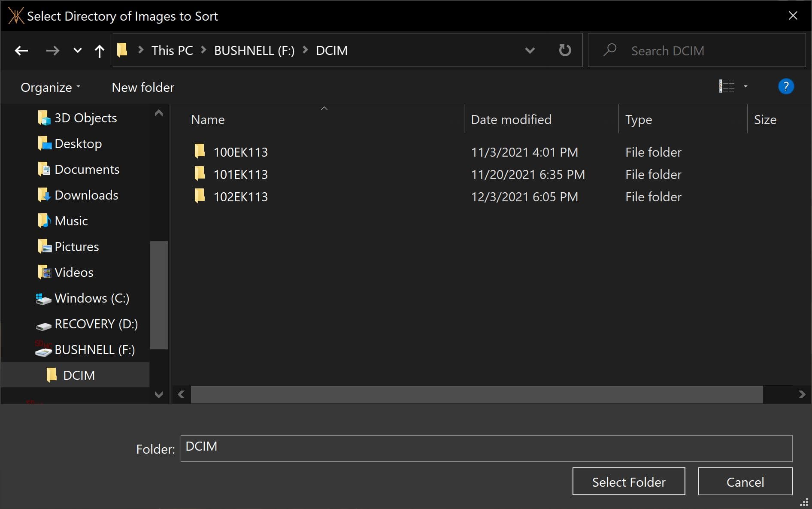This screenshot has width=812, height=509.
Task: Change view with the view icon
Action: [x=727, y=86]
